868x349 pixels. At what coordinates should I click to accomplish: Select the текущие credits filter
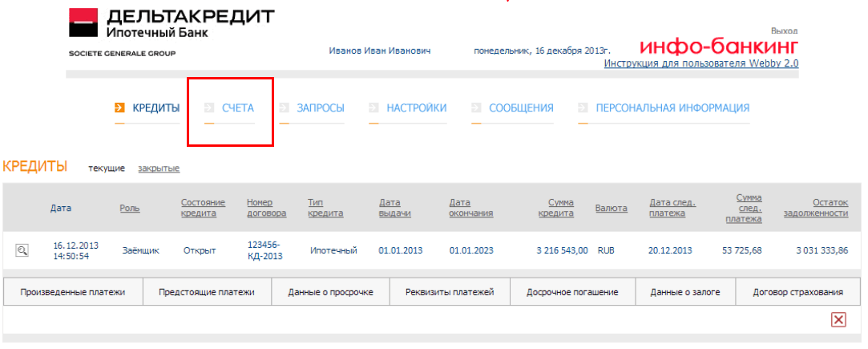point(107,168)
